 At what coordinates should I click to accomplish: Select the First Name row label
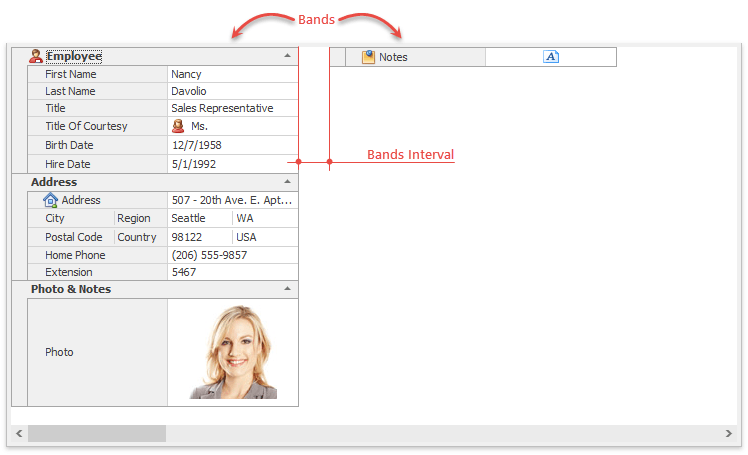point(71,74)
